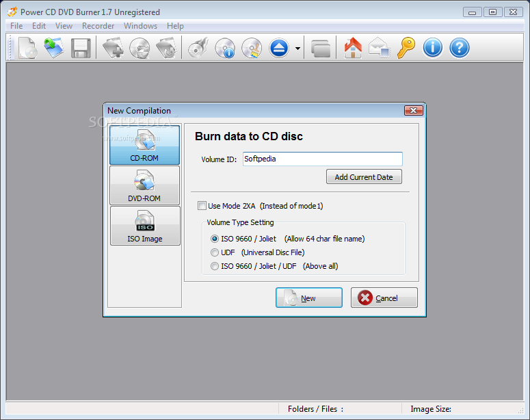
Task: Click the gold key Register icon
Action: [406, 48]
